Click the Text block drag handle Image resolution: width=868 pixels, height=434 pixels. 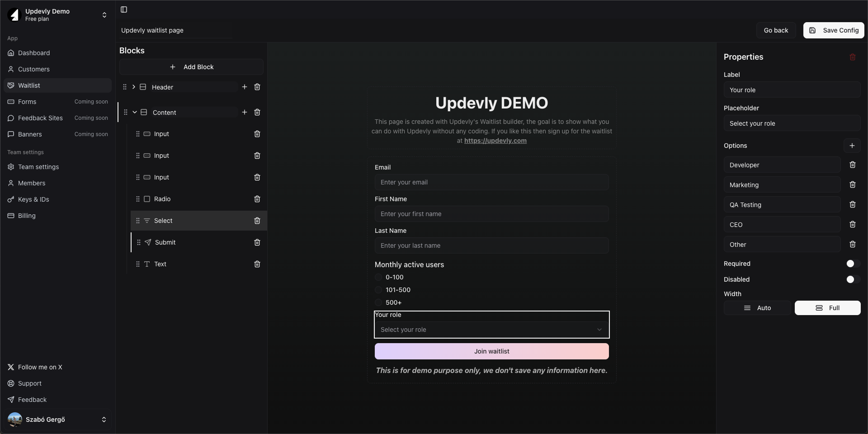pos(138,264)
